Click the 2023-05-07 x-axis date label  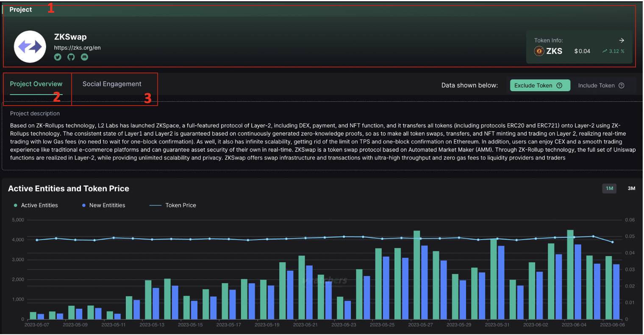click(37, 325)
